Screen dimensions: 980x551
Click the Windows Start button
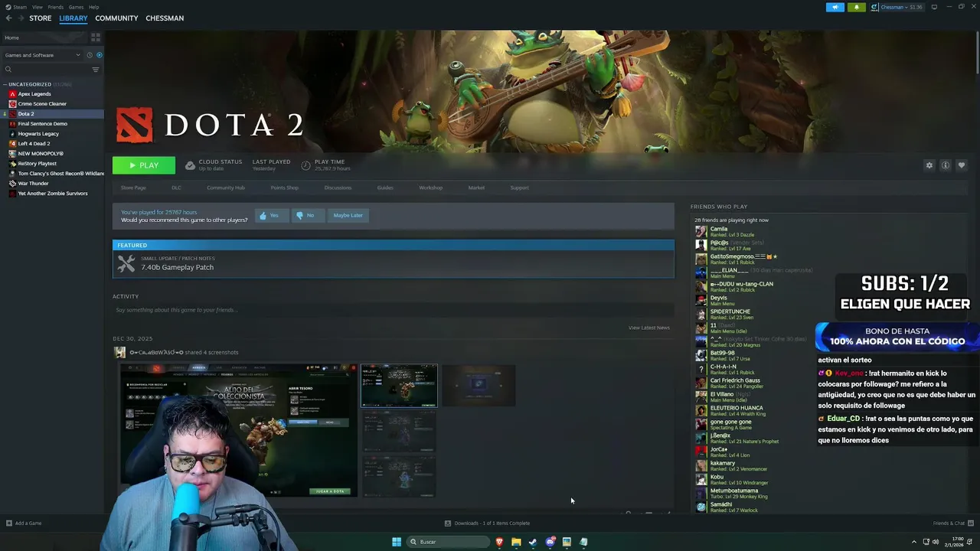[x=397, y=542]
